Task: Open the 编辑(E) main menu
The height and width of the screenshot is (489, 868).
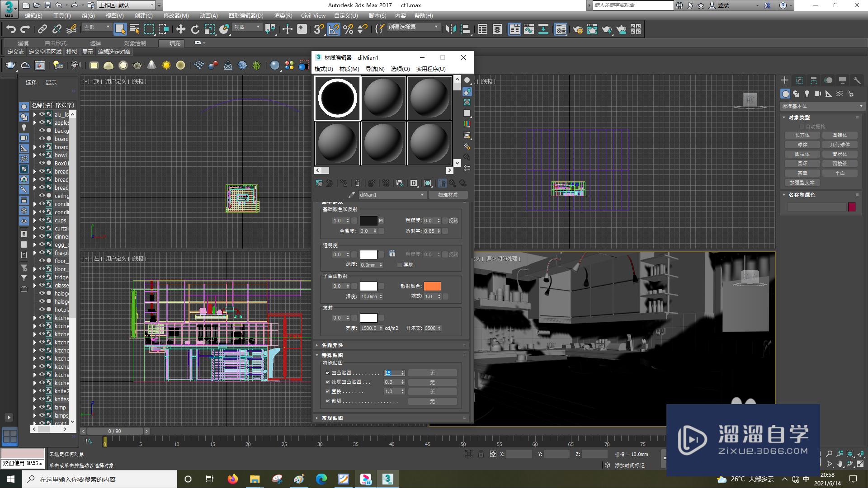Action: click(x=33, y=15)
